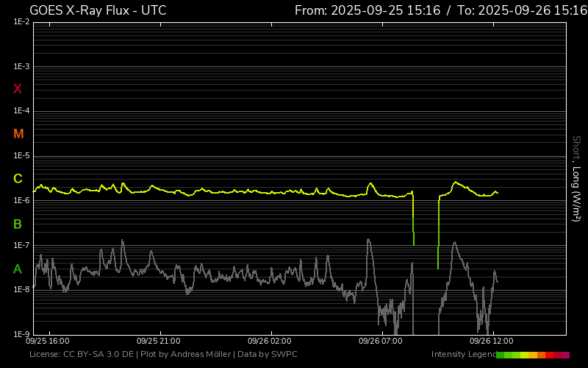588x368 pixels.
Task: Click the green end of intensity legend bar
Action: point(501,355)
